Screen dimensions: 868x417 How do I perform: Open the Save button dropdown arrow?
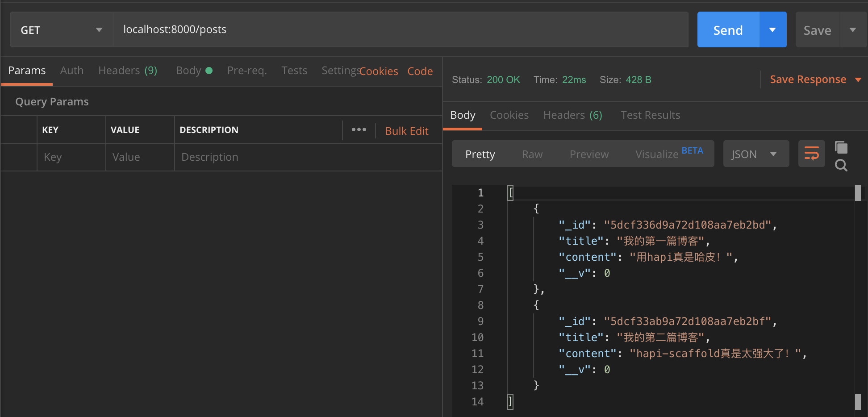click(853, 30)
